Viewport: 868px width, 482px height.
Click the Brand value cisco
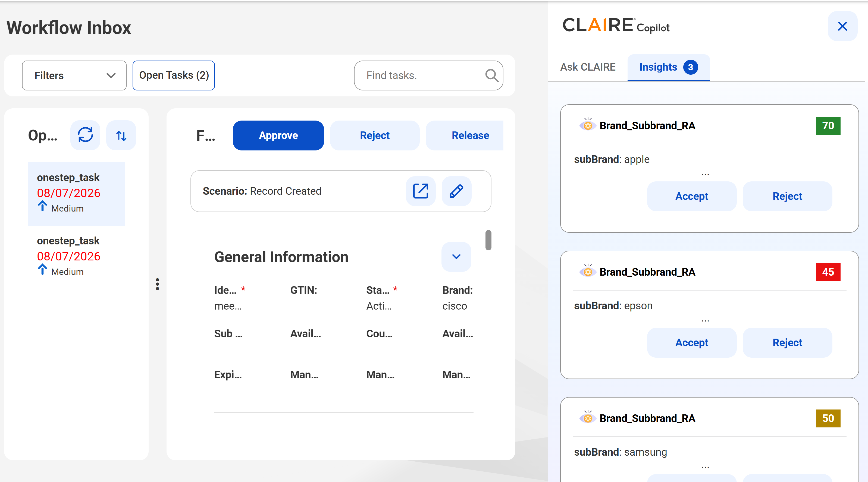tap(455, 306)
